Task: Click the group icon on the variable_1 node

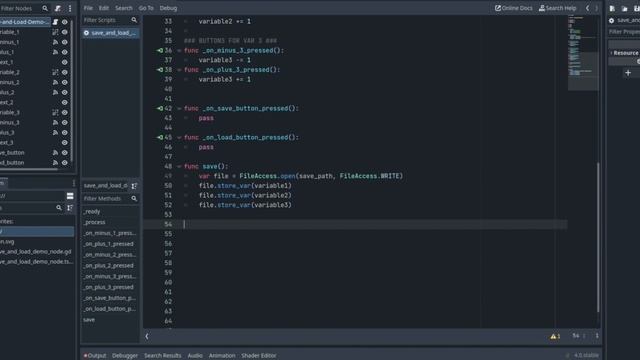Action: 55,32
